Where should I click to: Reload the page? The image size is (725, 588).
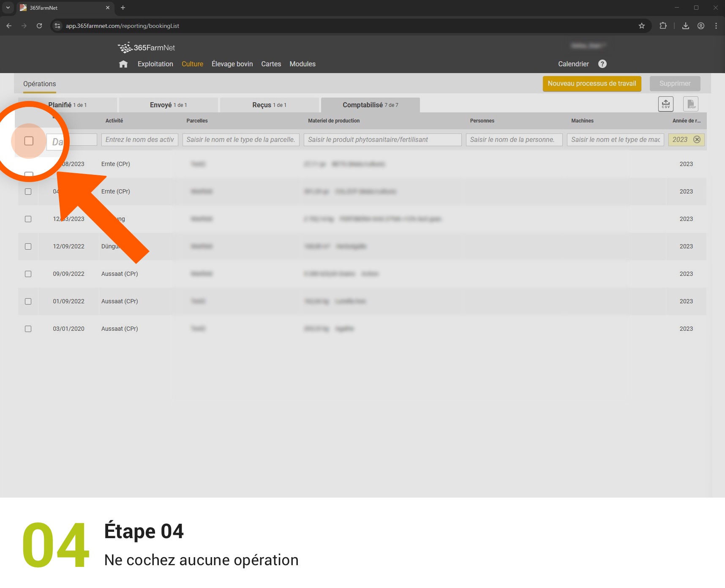coord(39,26)
